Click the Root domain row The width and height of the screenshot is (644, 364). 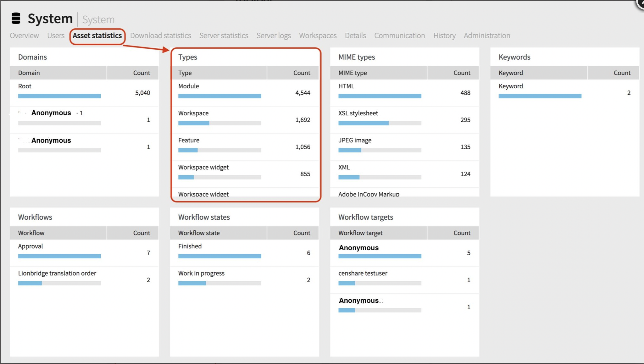[25, 86]
